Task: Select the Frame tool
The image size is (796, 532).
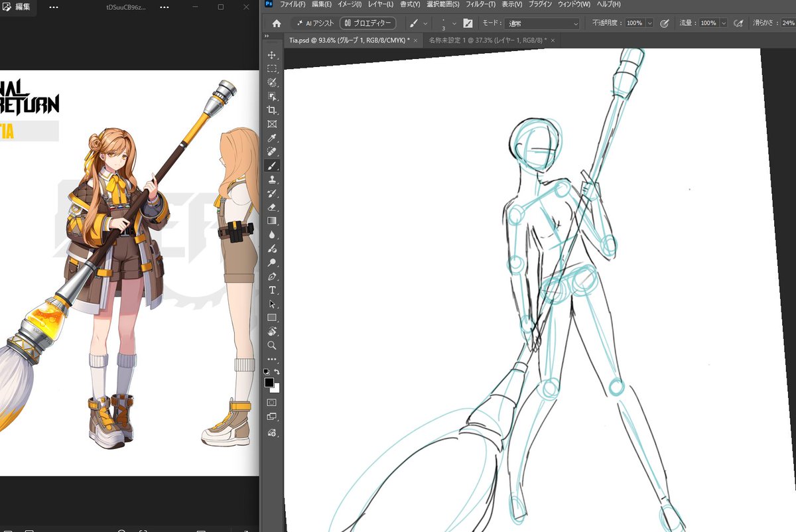Action: click(x=272, y=124)
